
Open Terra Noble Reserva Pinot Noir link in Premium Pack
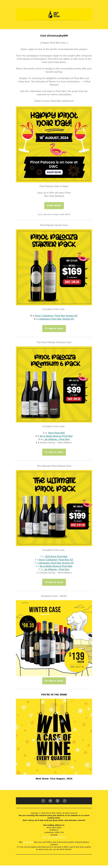(x=56, y=436)
